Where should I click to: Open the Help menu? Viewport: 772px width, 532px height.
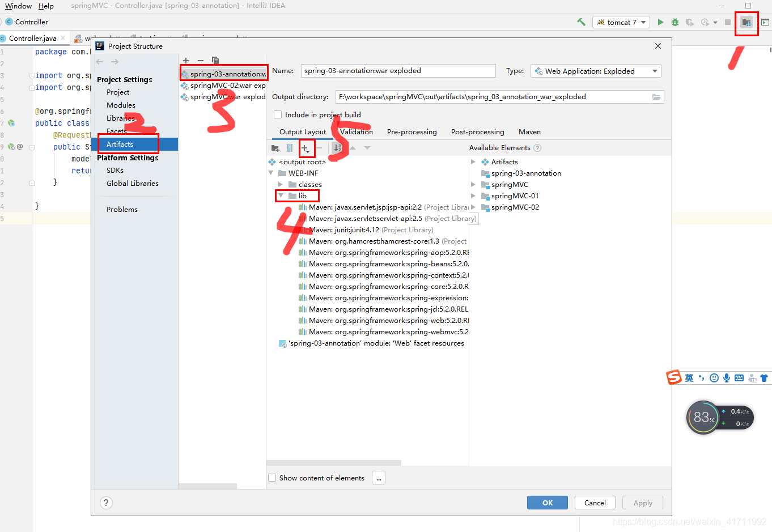(46, 6)
